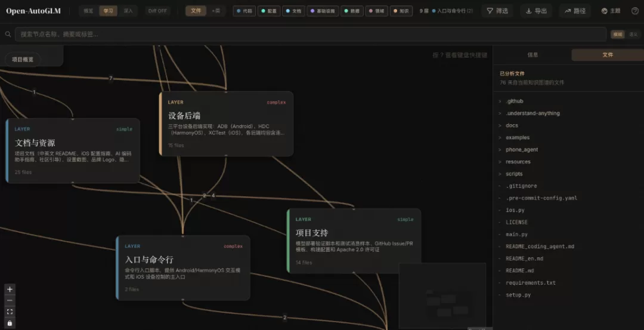
Task: Switch to the 学习 view mode
Action: pyautogui.click(x=108, y=11)
